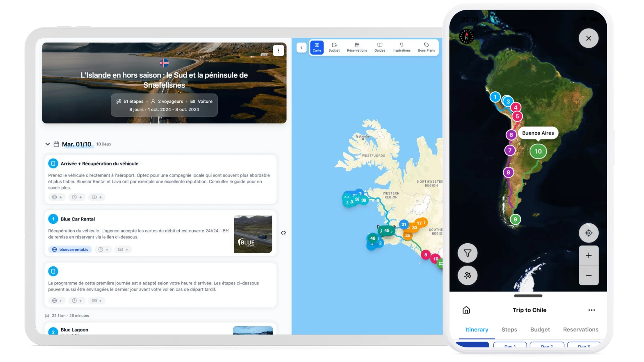Open the Réservations calendar icon
The image size is (644, 362).
point(357,47)
